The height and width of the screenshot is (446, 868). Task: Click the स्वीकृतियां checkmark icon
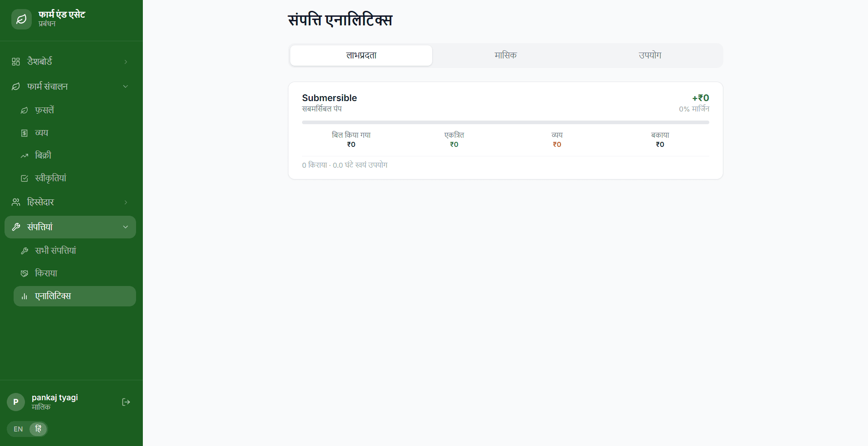24,178
